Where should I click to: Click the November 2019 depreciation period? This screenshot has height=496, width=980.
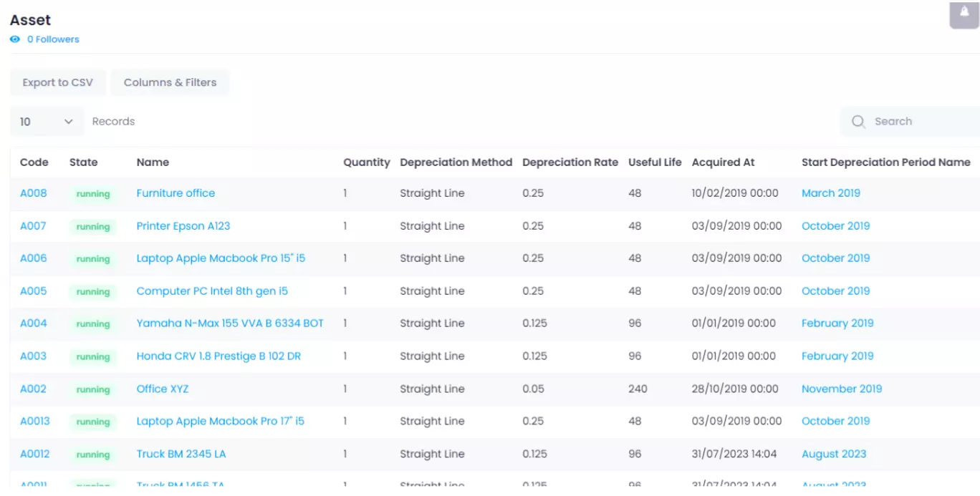[841, 389]
